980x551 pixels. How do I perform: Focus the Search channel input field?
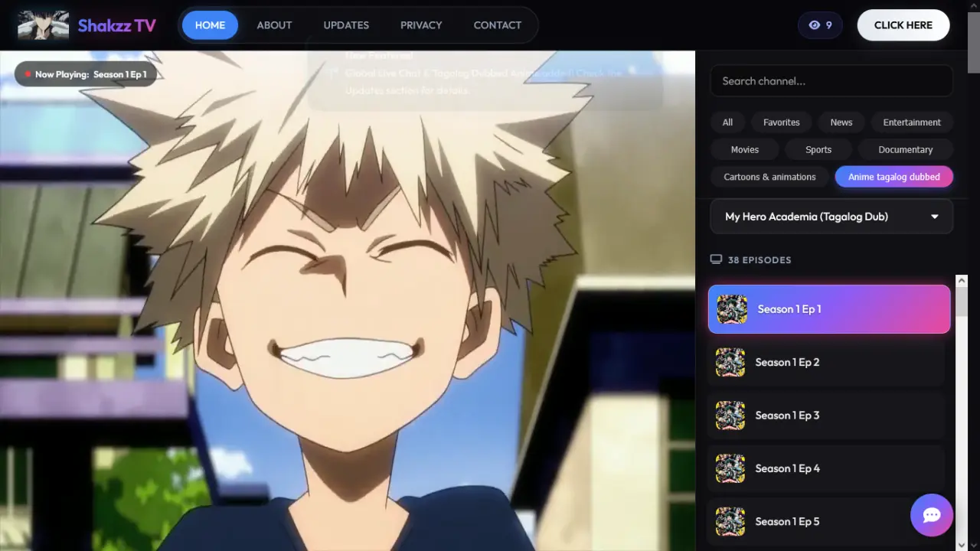tap(831, 81)
